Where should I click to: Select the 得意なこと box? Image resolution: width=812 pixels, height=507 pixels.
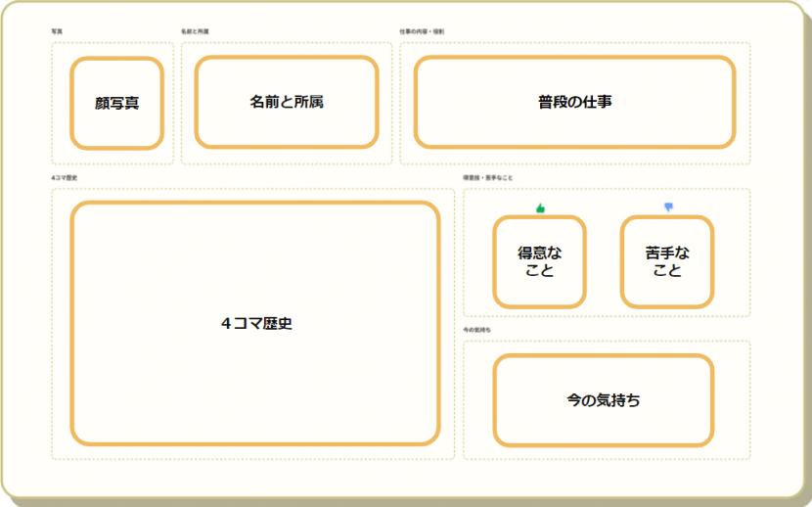[x=539, y=261]
